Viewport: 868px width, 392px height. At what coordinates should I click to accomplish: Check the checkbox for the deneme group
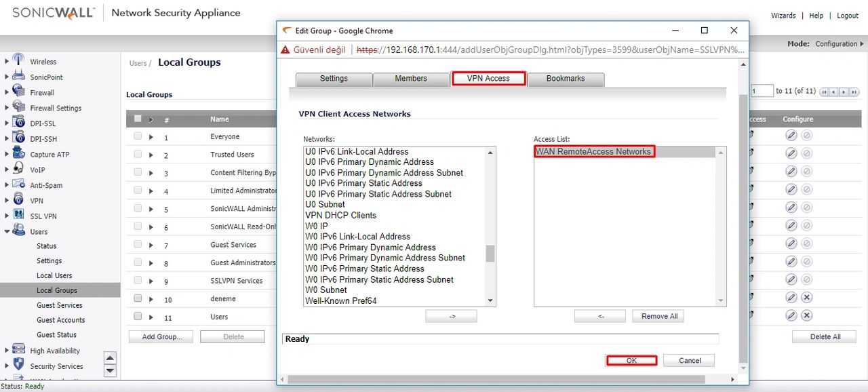[138, 298]
